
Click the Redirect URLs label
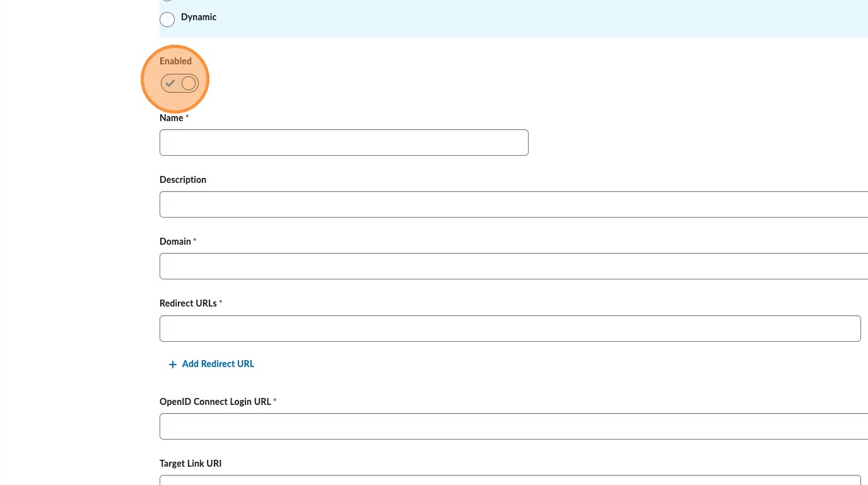(x=188, y=303)
